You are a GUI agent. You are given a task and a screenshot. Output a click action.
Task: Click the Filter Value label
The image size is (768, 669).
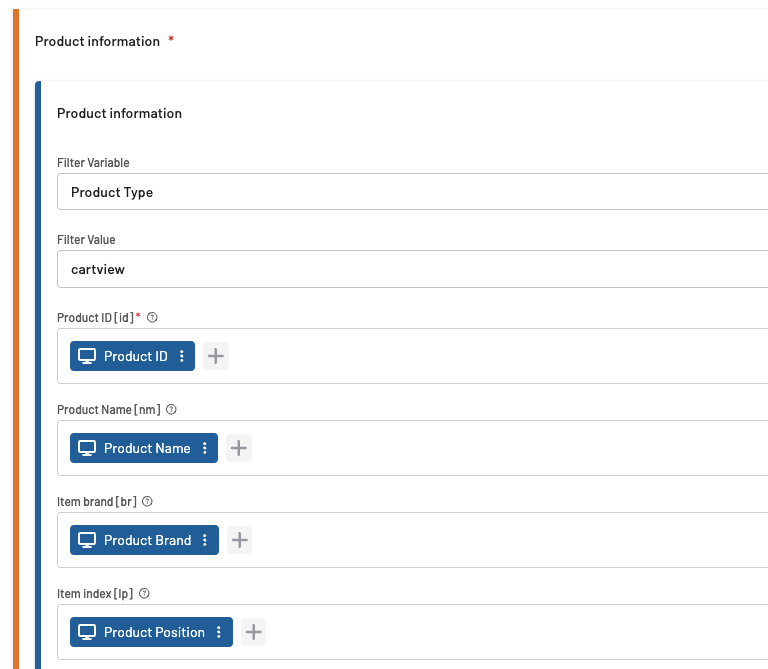[x=86, y=240]
